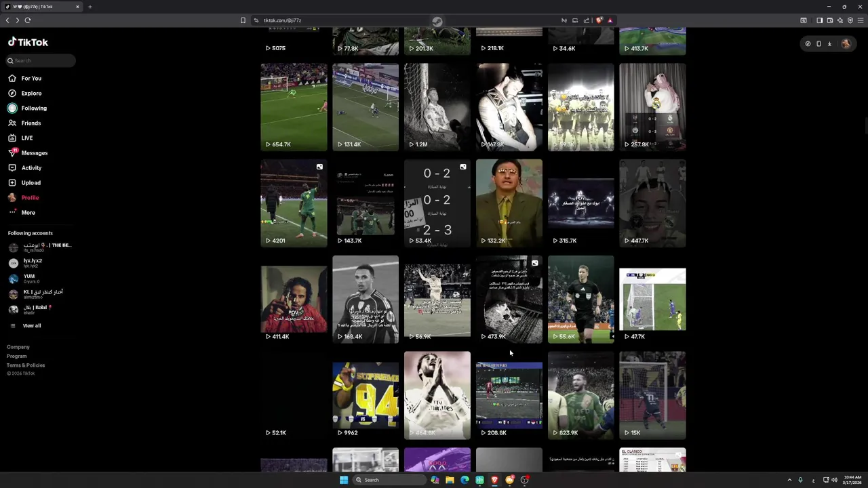Image resolution: width=868 pixels, height=488 pixels.
Task: Open the video with 823.9K views
Action: click(x=581, y=395)
